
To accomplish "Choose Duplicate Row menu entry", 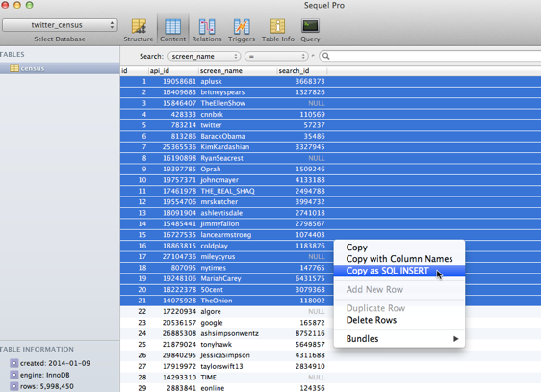I will pyautogui.click(x=375, y=308).
